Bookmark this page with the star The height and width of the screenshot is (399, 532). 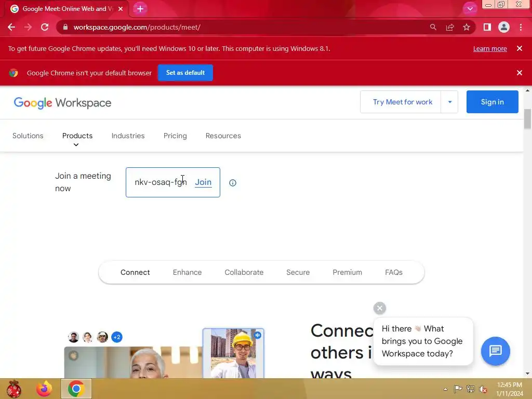pos(467,27)
